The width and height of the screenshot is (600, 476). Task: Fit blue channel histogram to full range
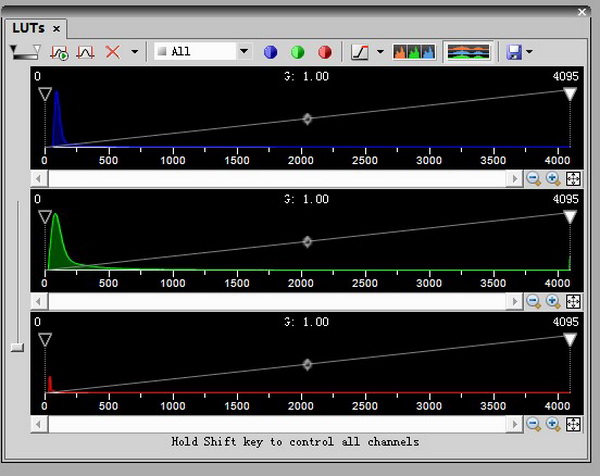[x=573, y=179]
